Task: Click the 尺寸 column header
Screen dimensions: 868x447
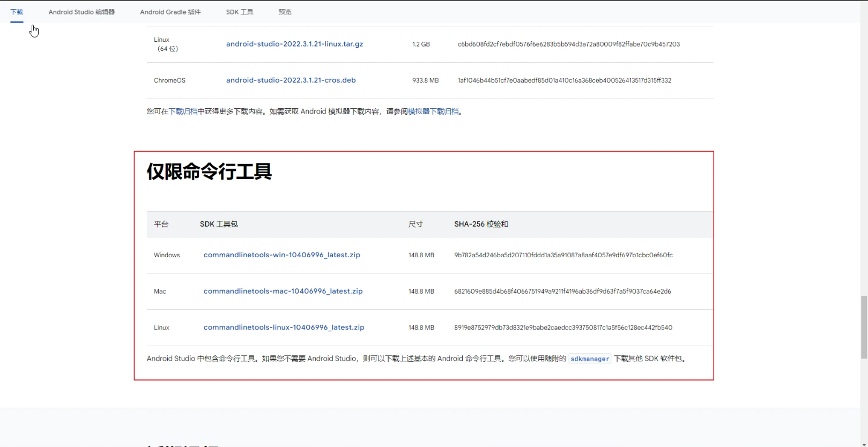Action: (416, 224)
